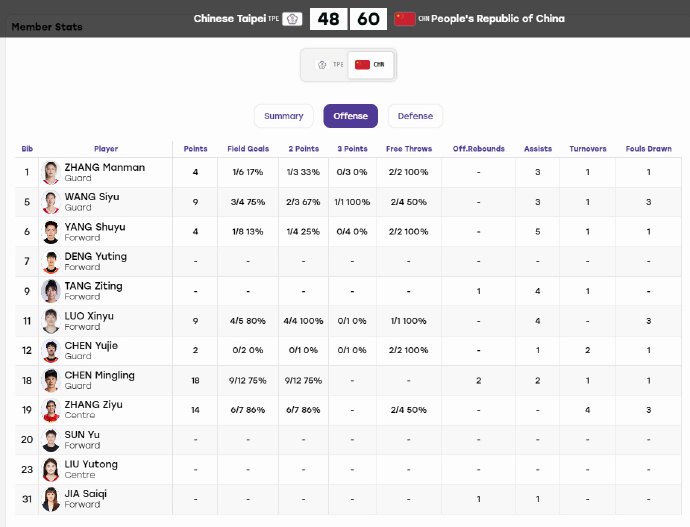Open WANG Siyu player name
The image size is (690, 527).
click(x=92, y=197)
